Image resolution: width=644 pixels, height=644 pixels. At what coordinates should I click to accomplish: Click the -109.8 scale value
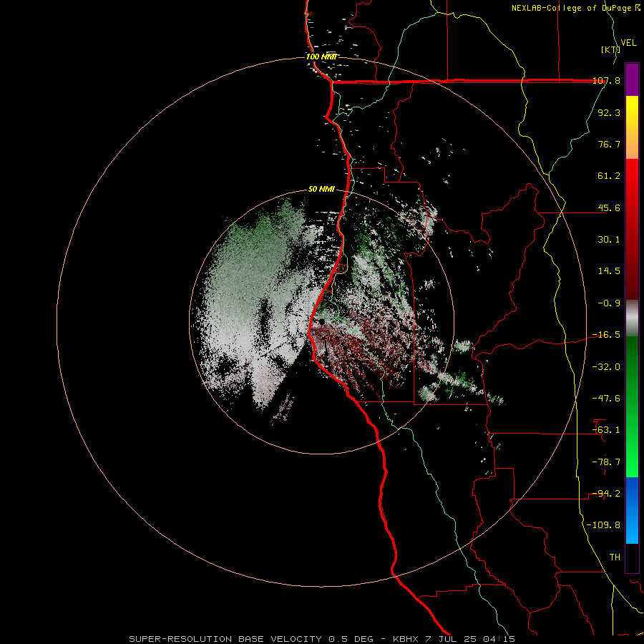[603, 525]
